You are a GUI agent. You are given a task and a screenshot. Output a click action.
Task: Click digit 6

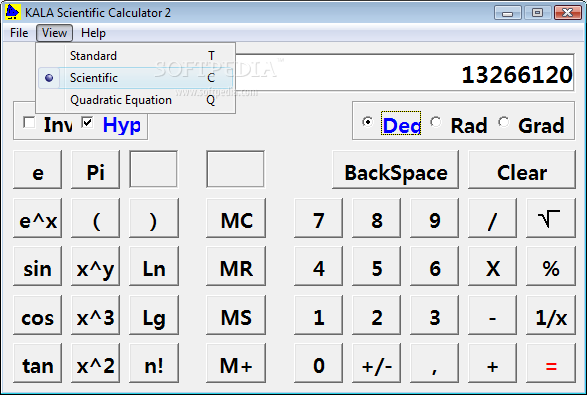pyautogui.click(x=434, y=266)
